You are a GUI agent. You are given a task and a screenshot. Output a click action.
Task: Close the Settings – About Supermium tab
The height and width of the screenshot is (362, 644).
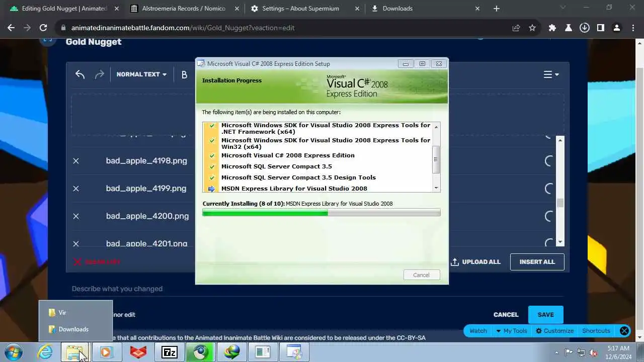pos(357,9)
